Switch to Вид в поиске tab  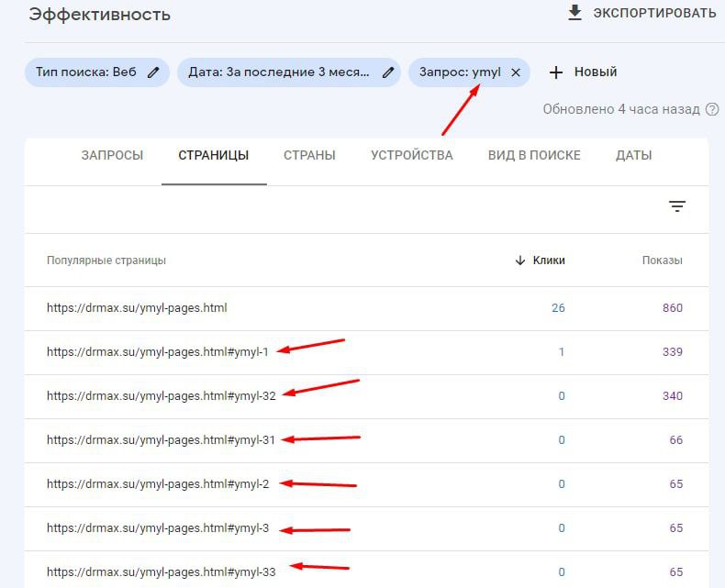click(534, 155)
